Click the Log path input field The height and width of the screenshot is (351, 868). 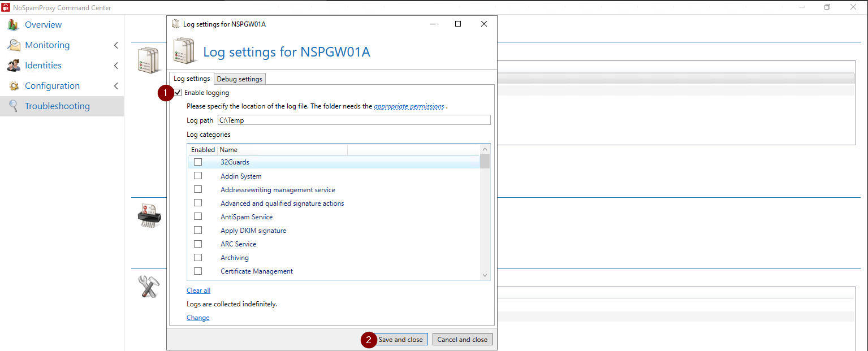(x=354, y=120)
